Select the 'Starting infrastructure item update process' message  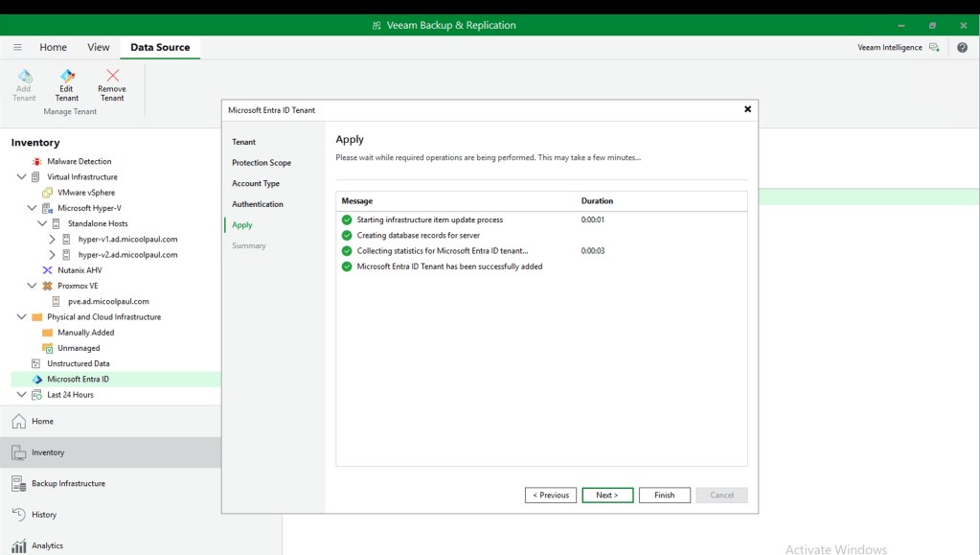click(429, 220)
